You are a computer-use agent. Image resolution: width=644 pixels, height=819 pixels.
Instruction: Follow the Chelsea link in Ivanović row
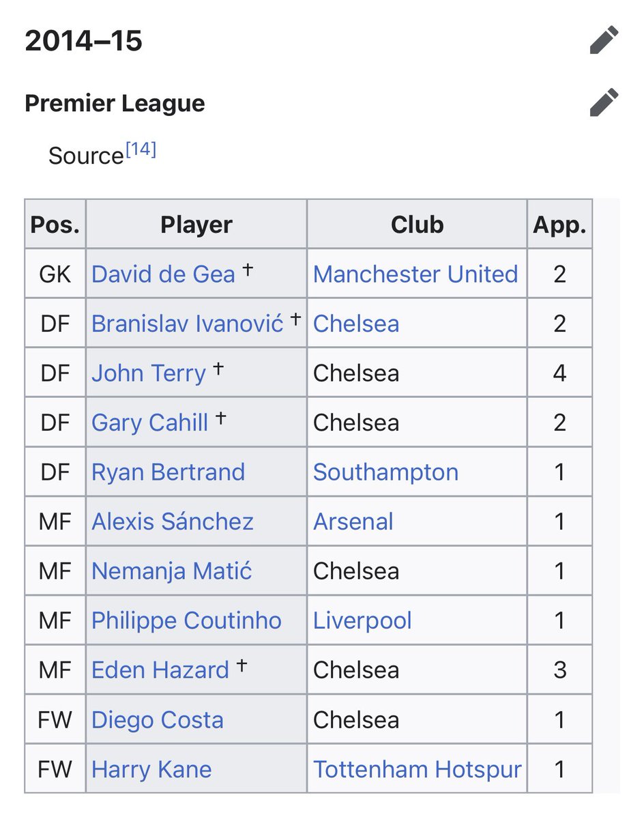tap(355, 324)
